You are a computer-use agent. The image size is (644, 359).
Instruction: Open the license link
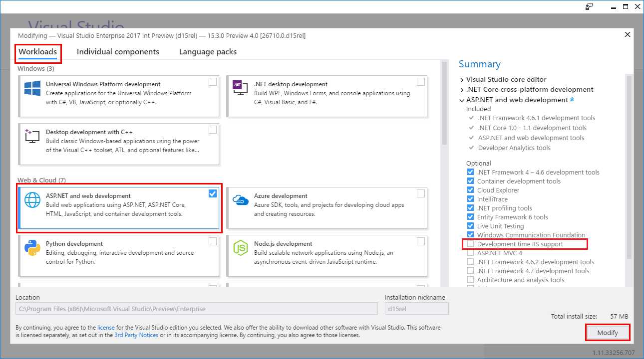point(106,328)
